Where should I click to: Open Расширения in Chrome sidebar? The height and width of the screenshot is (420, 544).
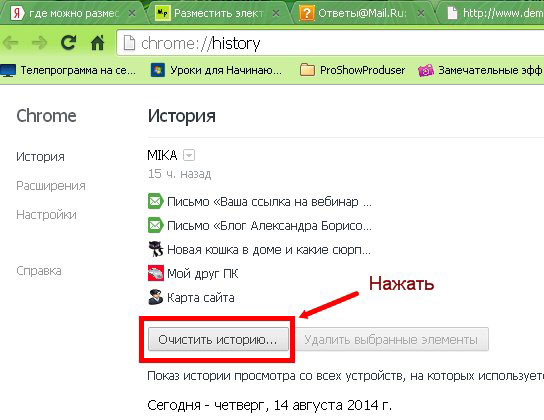(x=51, y=186)
